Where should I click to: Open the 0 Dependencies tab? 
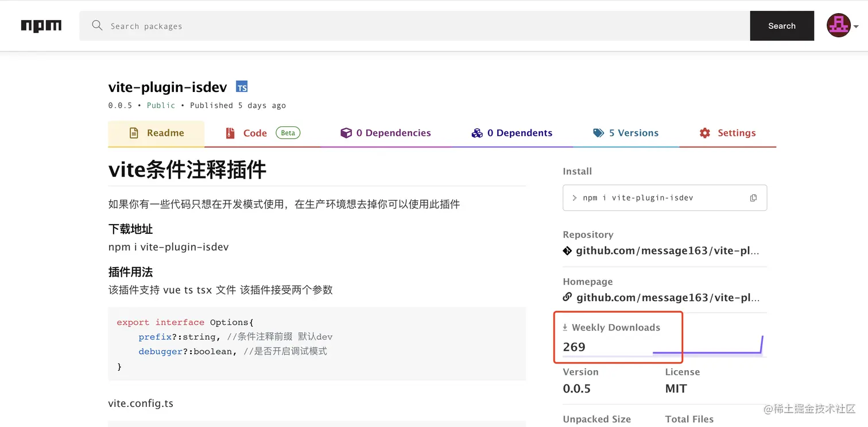point(386,133)
